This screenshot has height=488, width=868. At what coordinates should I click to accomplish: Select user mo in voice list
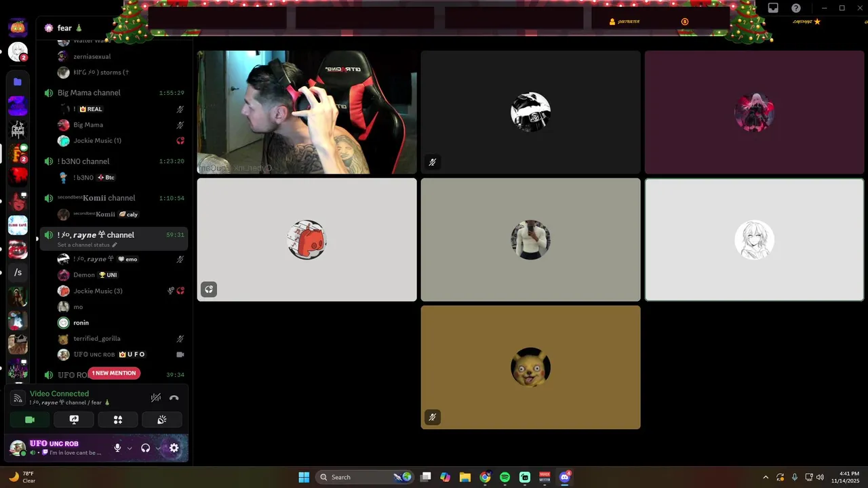pyautogui.click(x=122, y=307)
